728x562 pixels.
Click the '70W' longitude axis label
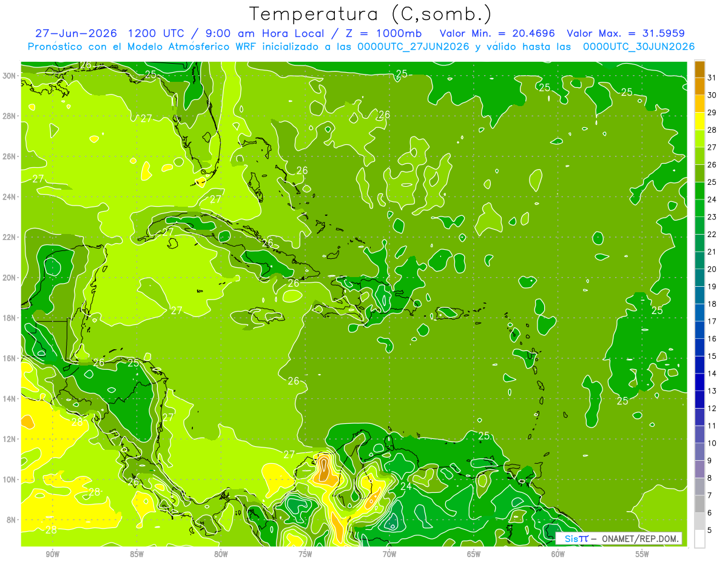(x=389, y=554)
